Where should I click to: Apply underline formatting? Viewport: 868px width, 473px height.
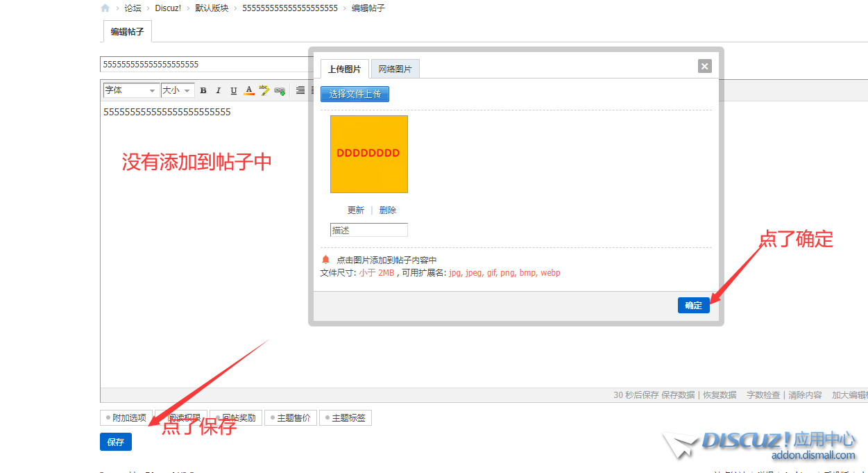click(233, 90)
